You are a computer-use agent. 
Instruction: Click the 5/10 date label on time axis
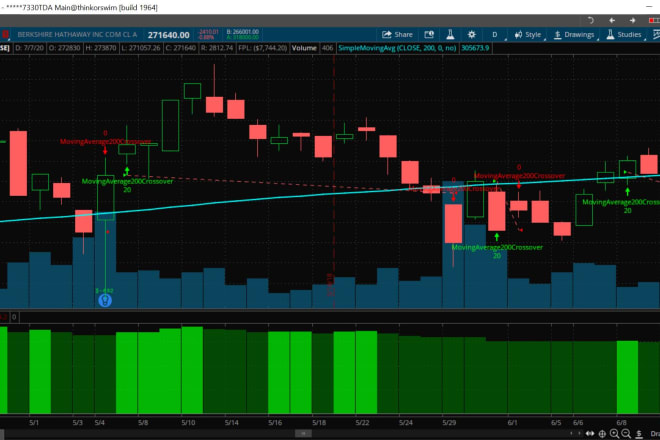pyautogui.click(x=188, y=423)
